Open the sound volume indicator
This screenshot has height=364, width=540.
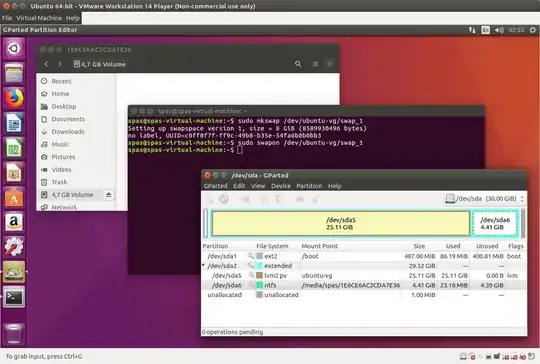pyautogui.click(x=499, y=30)
